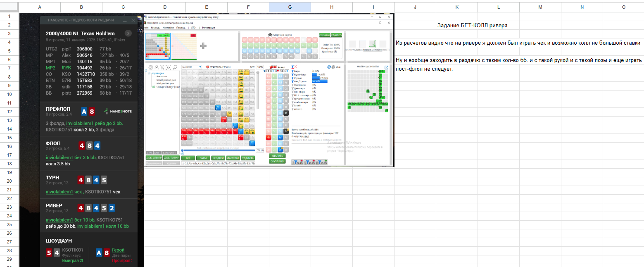This screenshot has width=644, height=267.
Task: Click the ВЕС 100% input field
Action: [x=260, y=67]
